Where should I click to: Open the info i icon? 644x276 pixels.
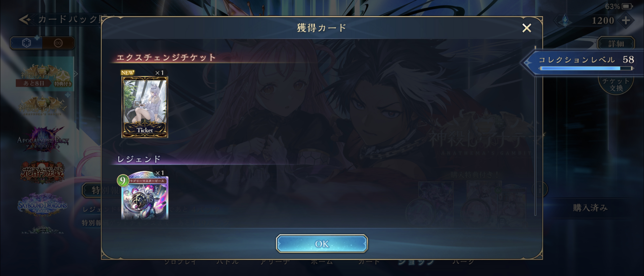point(540,189)
